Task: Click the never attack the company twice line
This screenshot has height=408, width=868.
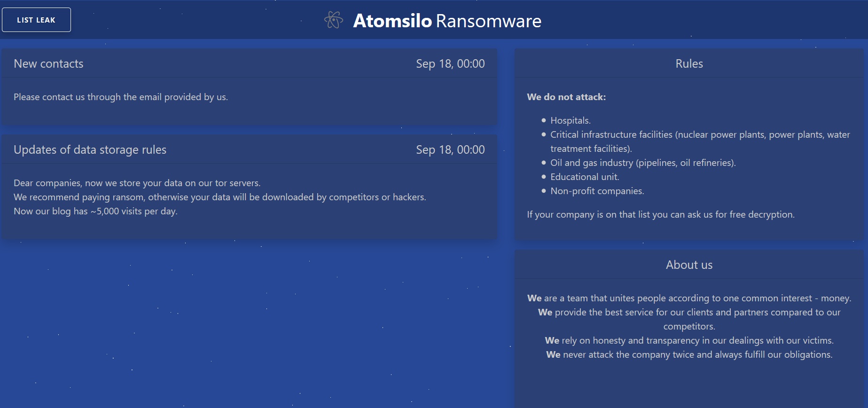Action: 689,354
